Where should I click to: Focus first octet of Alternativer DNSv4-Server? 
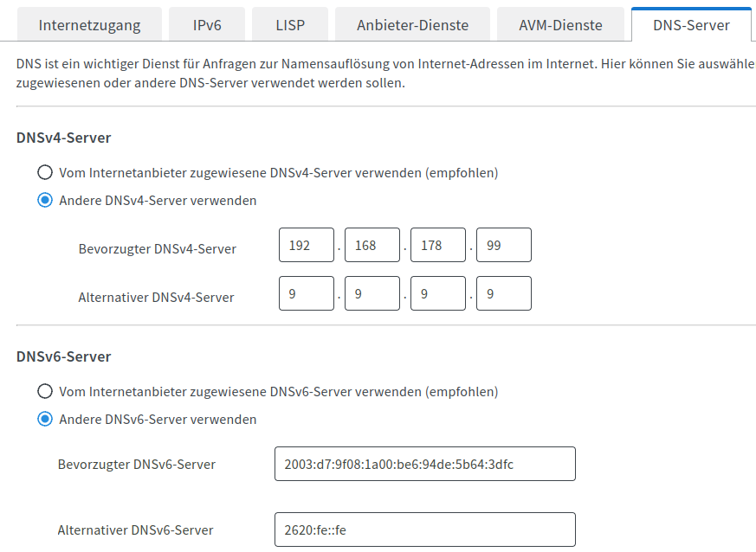[307, 293]
